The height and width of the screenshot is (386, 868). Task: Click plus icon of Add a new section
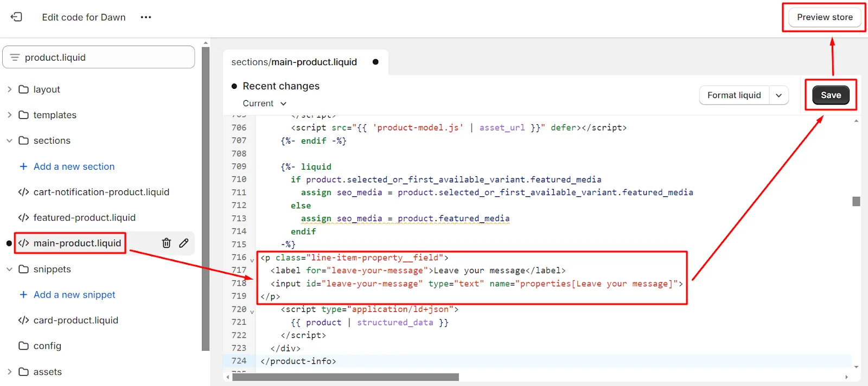23,166
